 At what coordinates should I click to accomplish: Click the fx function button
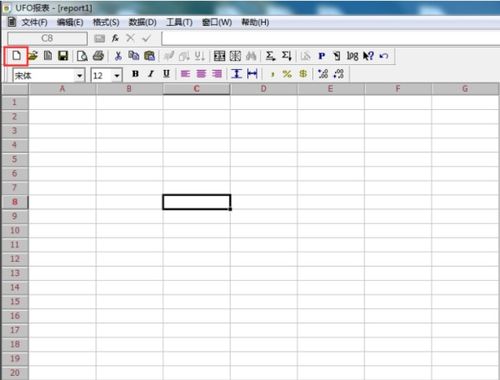pos(115,38)
